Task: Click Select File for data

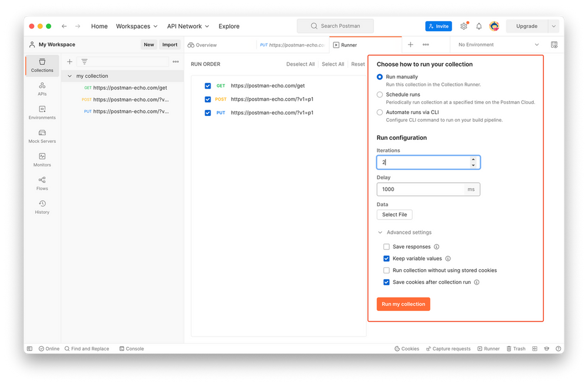Action: [x=394, y=215]
